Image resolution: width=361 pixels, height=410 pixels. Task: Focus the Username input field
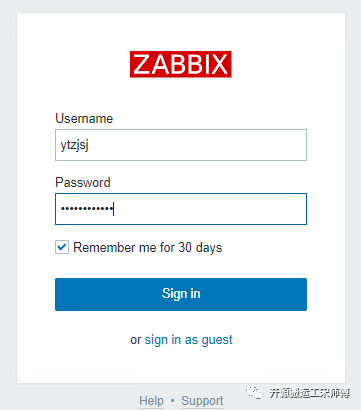181,145
